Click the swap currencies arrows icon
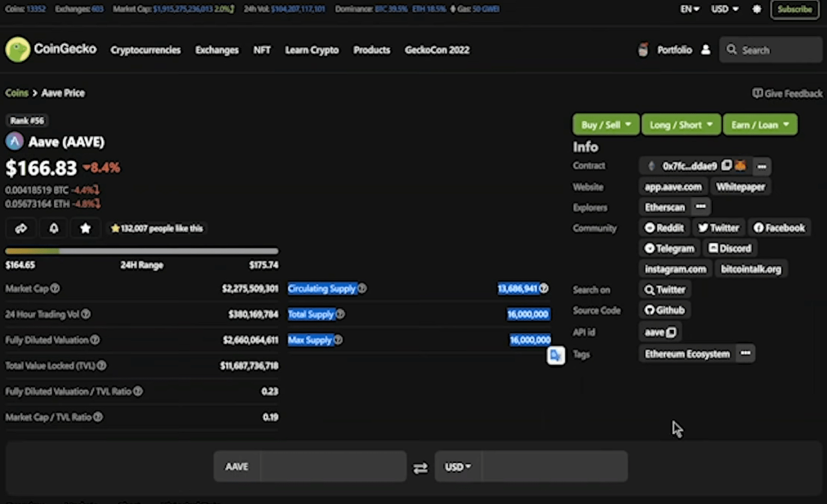Viewport: 827px width, 504px height. click(420, 468)
